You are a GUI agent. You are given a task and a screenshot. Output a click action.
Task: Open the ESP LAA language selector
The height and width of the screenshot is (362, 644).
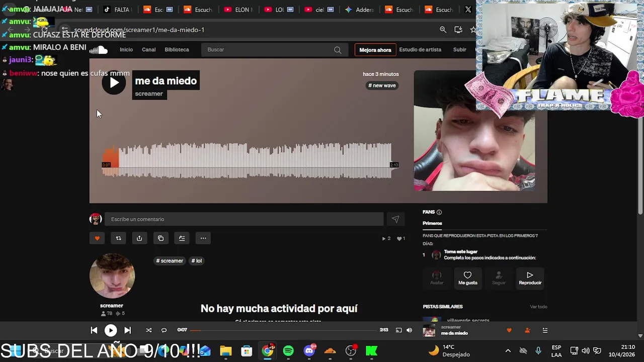pos(556,351)
